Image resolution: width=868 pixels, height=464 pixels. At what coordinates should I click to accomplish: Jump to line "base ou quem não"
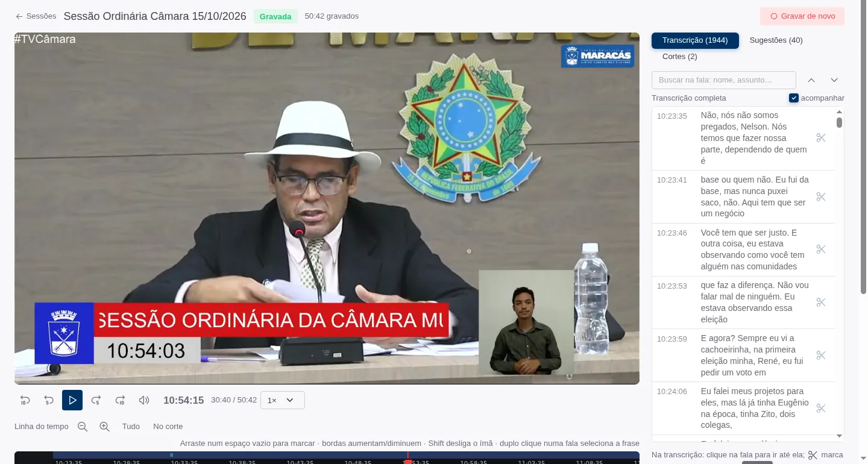755,196
